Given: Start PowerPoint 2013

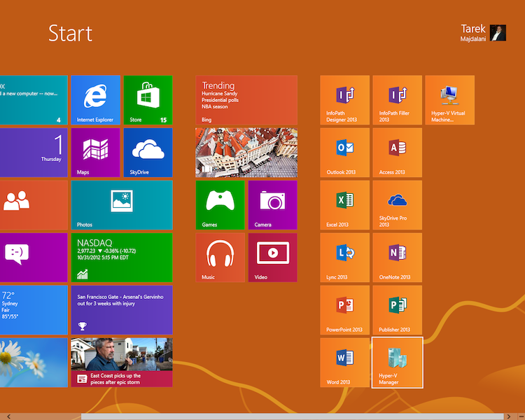Looking at the screenshot, I should 344,309.
